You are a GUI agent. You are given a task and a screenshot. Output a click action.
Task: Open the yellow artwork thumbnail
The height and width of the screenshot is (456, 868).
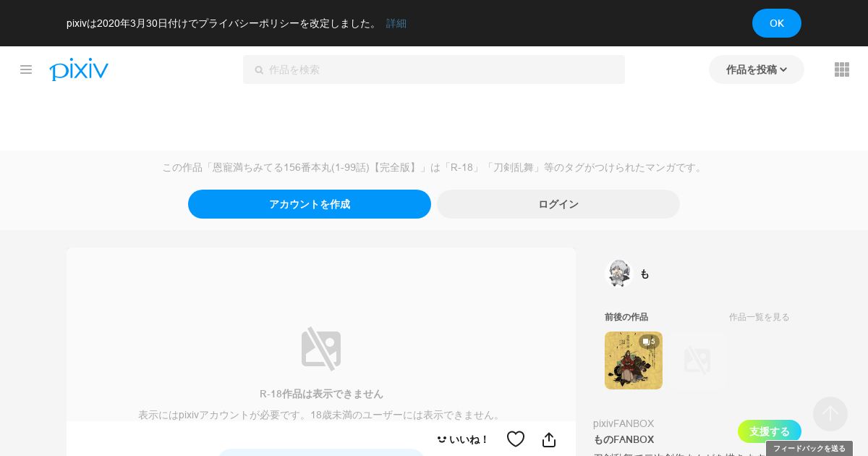click(634, 360)
